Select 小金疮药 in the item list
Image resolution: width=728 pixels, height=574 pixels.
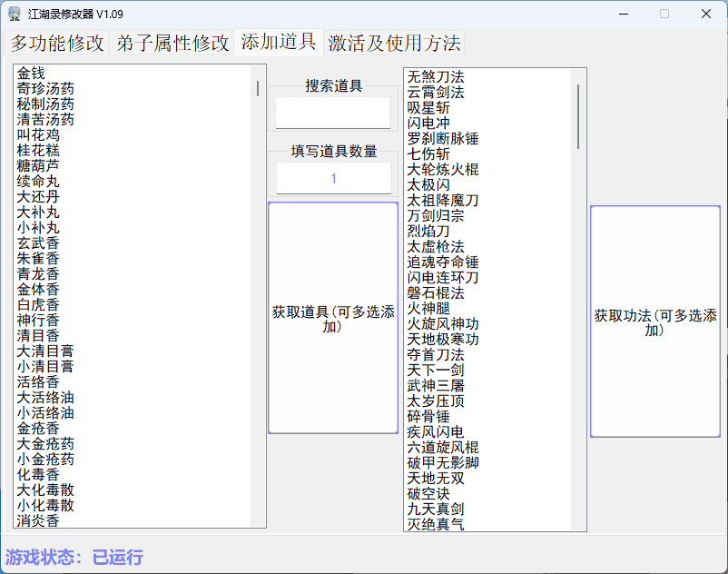pos(45,459)
